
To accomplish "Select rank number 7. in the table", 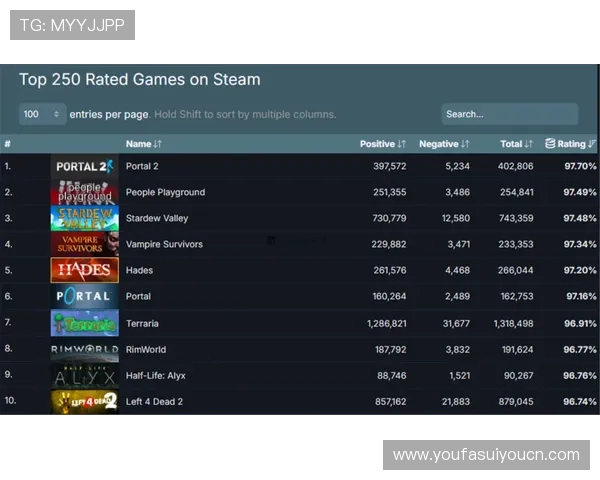I will point(8,322).
